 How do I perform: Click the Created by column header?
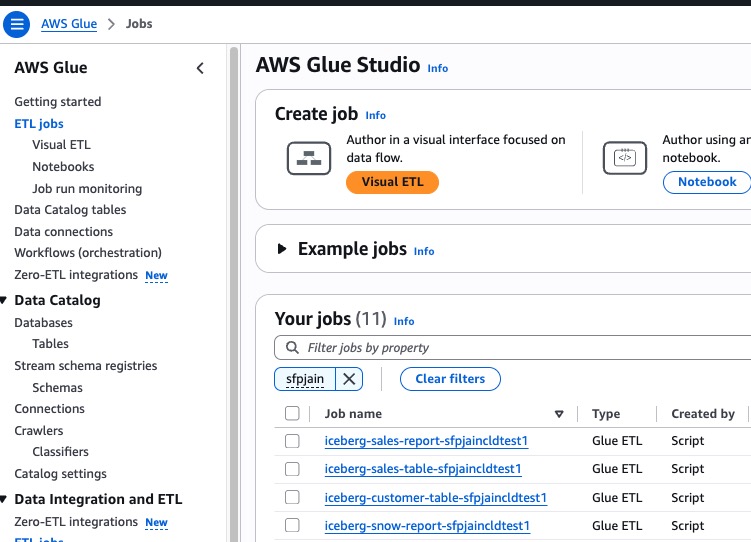(x=703, y=414)
